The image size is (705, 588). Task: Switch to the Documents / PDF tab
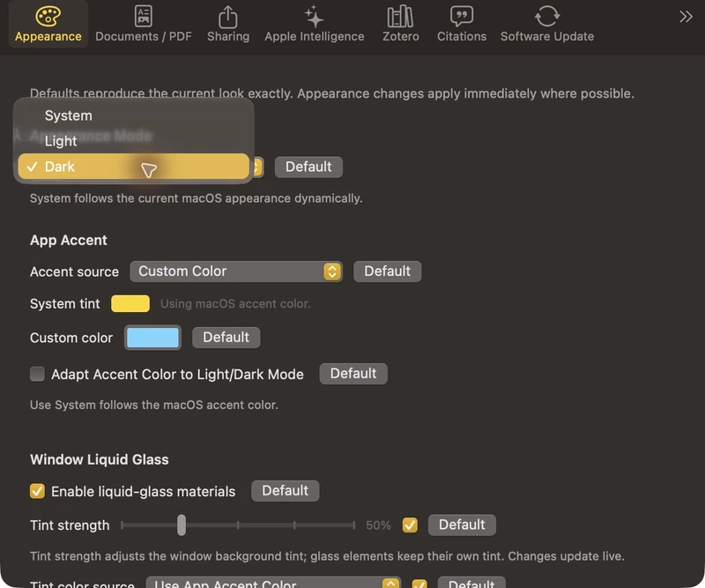(x=144, y=25)
